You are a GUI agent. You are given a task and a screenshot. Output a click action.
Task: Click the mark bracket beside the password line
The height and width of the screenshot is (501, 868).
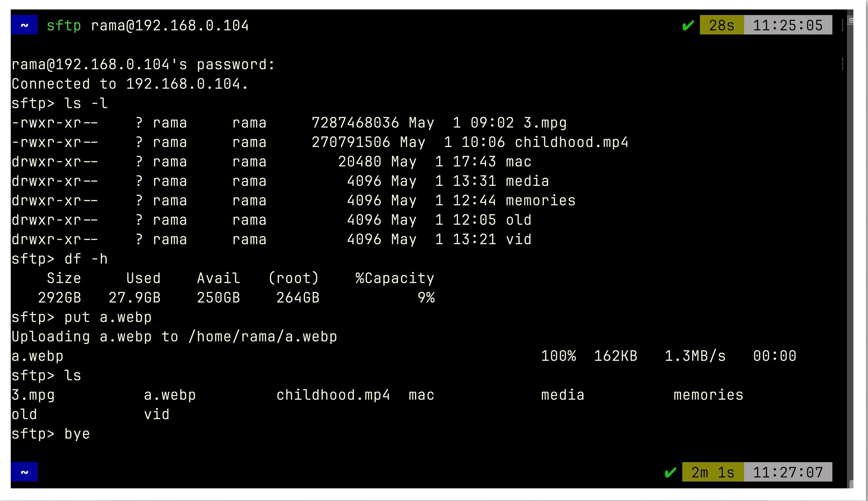[x=843, y=64]
